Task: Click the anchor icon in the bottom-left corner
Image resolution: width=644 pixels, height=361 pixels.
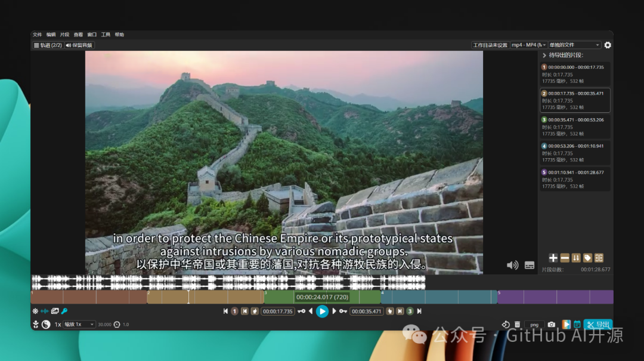Action: [36, 325]
